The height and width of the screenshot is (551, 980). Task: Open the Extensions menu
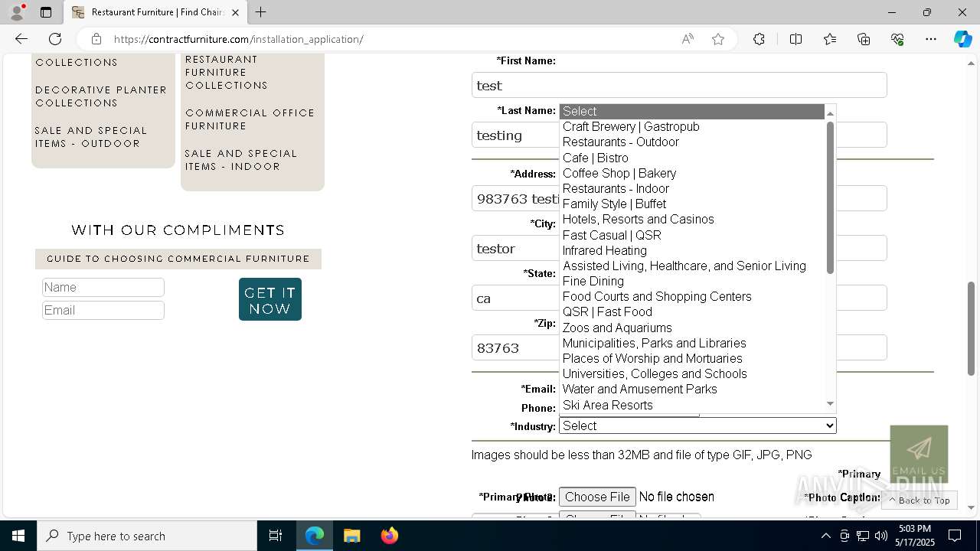pos(759,39)
